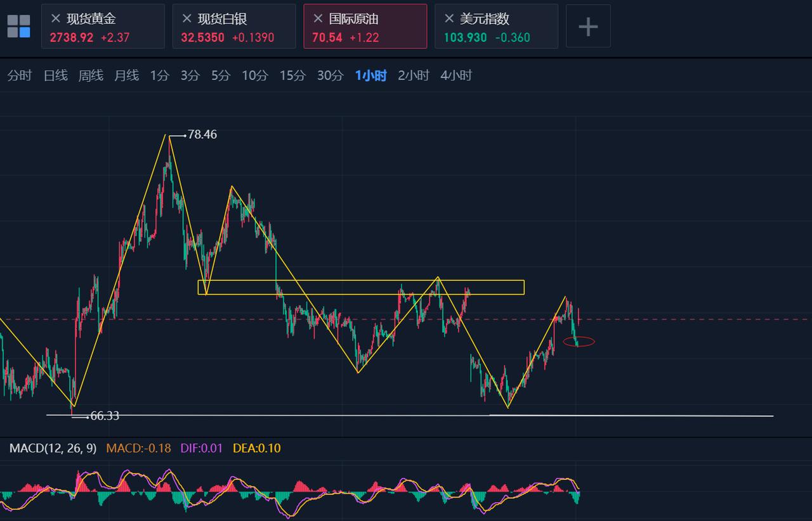Choose the 15分 timeframe
Image resolution: width=812 pixels, height=521 pixels.
(292, 75)
